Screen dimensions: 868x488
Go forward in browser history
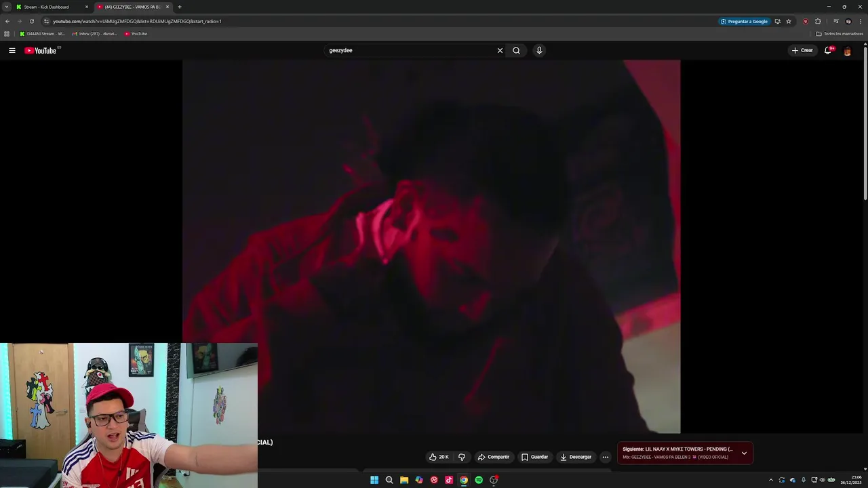19,21
